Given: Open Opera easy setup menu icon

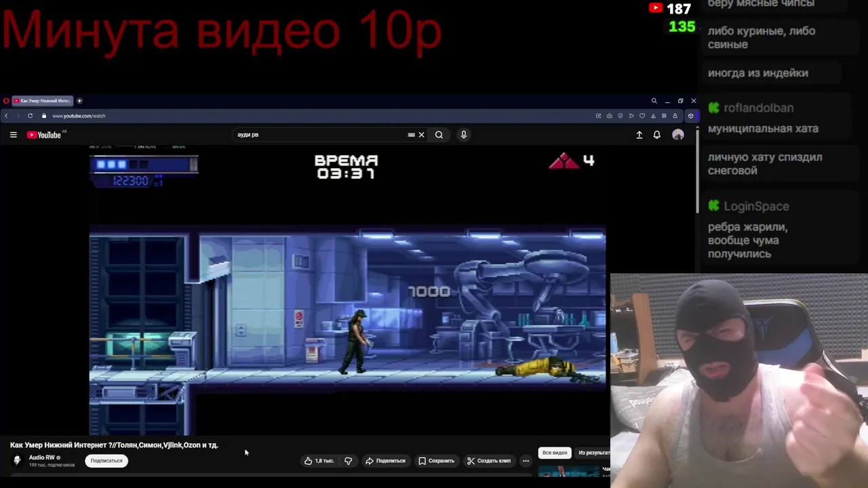Looking at the screenshot, I should click(x=664, y=116).
